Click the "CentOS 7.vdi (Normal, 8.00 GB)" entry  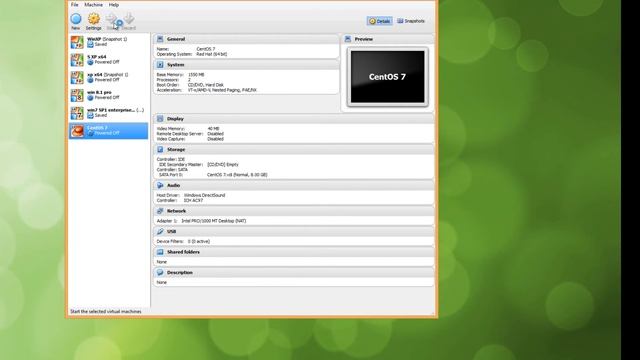237,175
